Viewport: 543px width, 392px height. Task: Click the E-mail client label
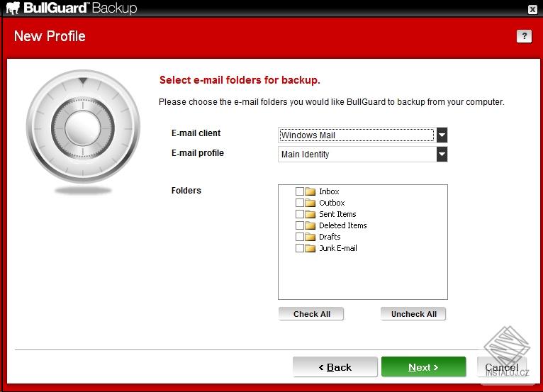coord(196,133)
